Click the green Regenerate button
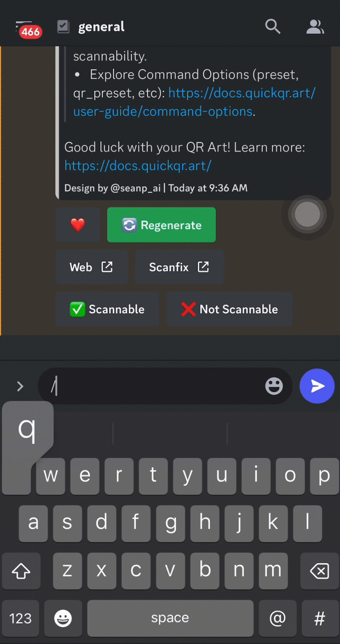Image resolution: width=340 pixels, height=644 pixels. (x=161, y=225)
